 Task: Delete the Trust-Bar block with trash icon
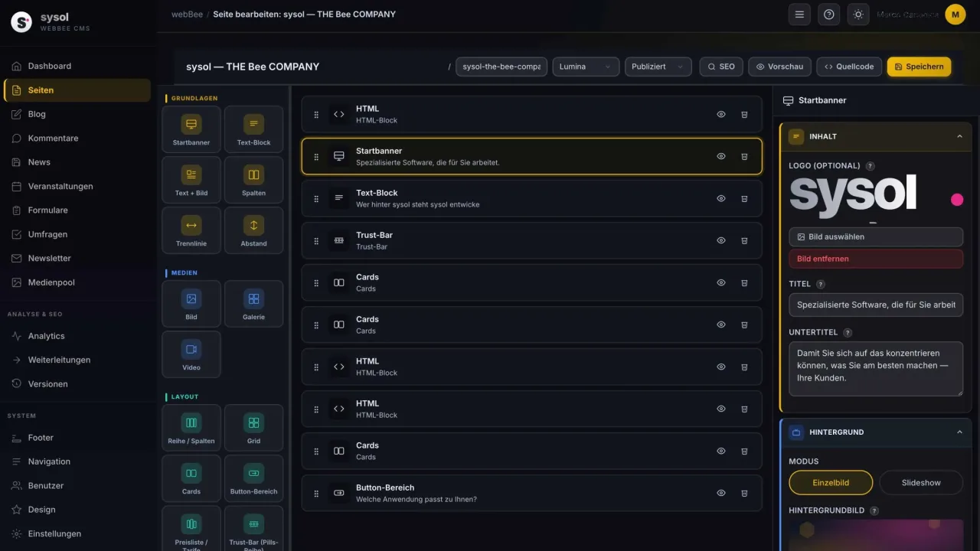click(x=744, y=240)
